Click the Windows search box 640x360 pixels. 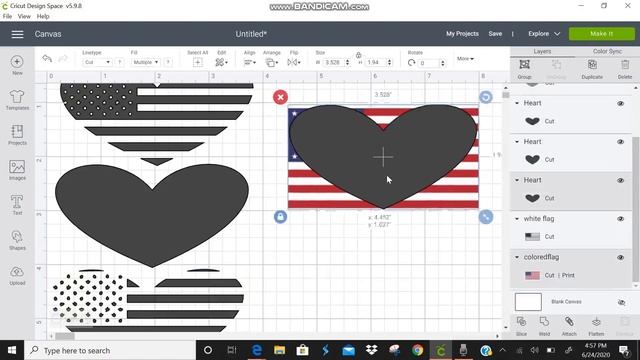point(110,350)
